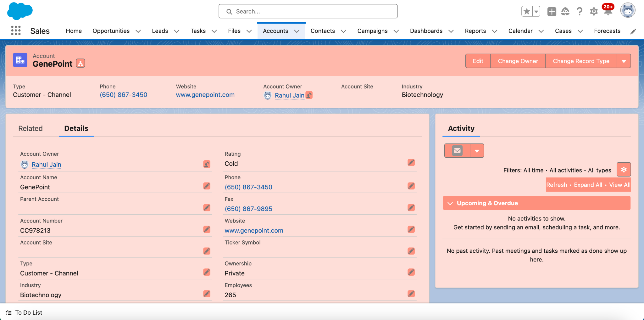Click View All activities link

(x=619, y=185)
